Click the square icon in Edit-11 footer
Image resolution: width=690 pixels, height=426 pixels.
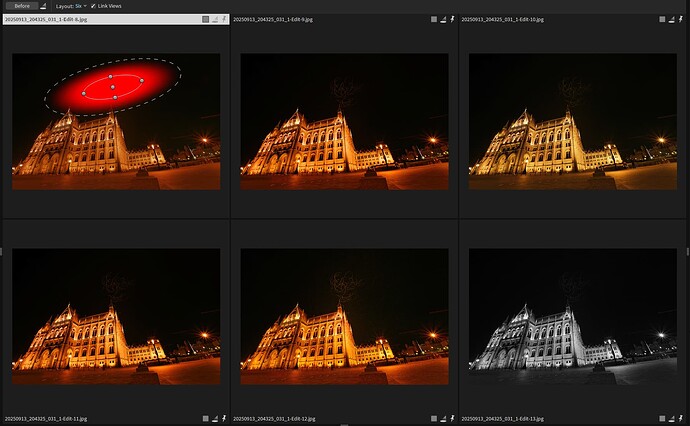pyautogui.click(x=205, y=418)
